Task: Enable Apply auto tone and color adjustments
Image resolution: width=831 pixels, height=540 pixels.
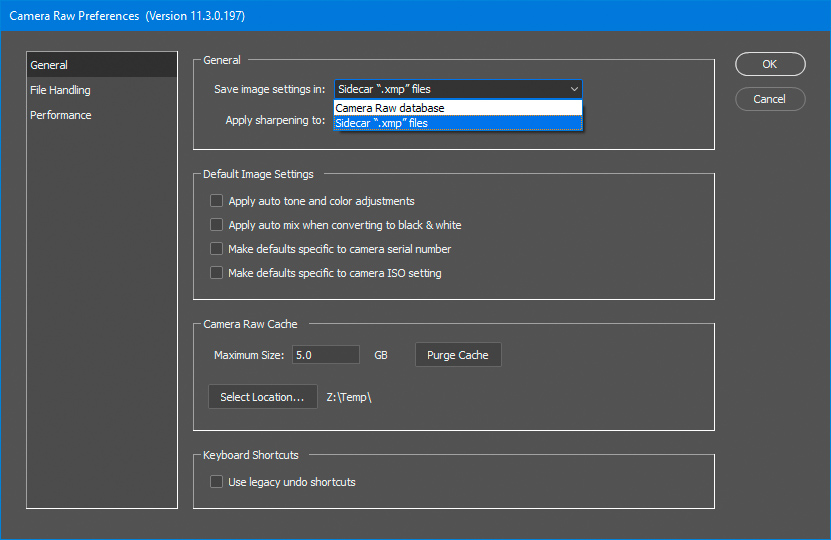Action: coord(216,201)
